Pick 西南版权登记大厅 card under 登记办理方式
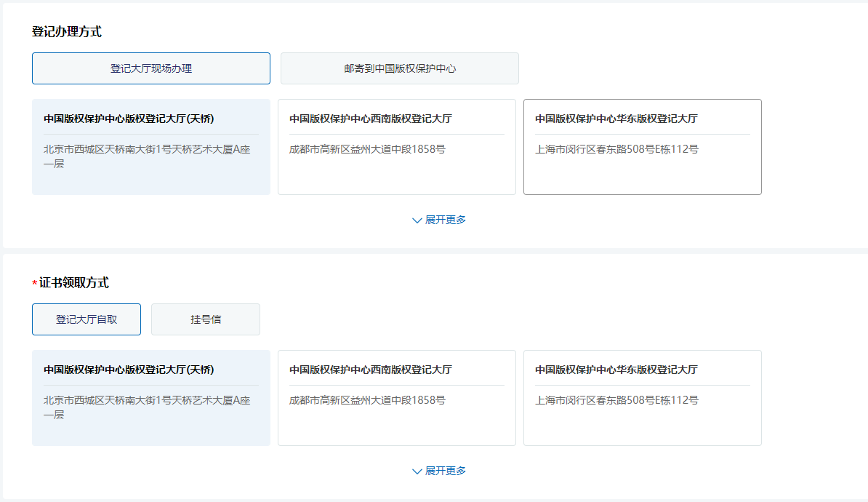Screen dimensions: 868x502 click(397, 147)
